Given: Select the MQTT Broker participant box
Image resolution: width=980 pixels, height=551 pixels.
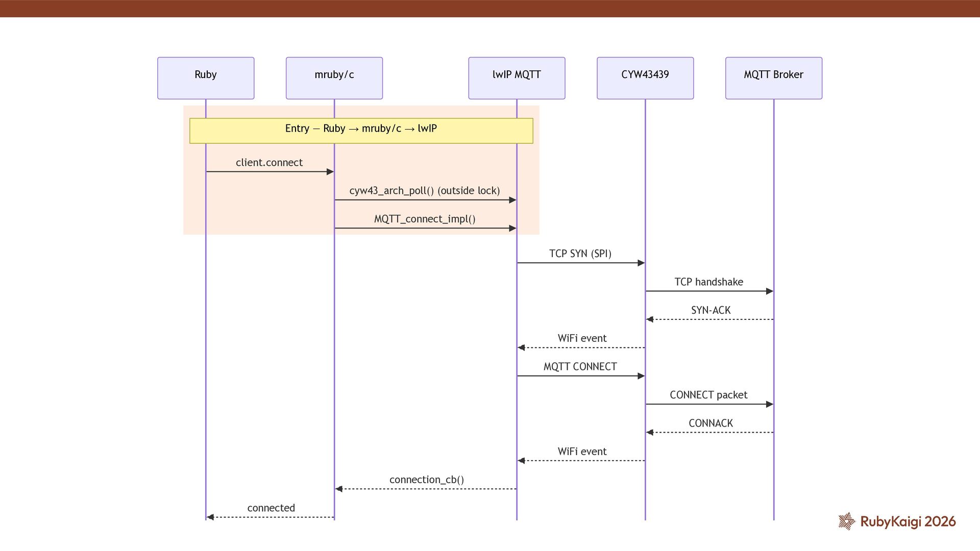Looking at the screenshot, I should (x=773, y=78).
